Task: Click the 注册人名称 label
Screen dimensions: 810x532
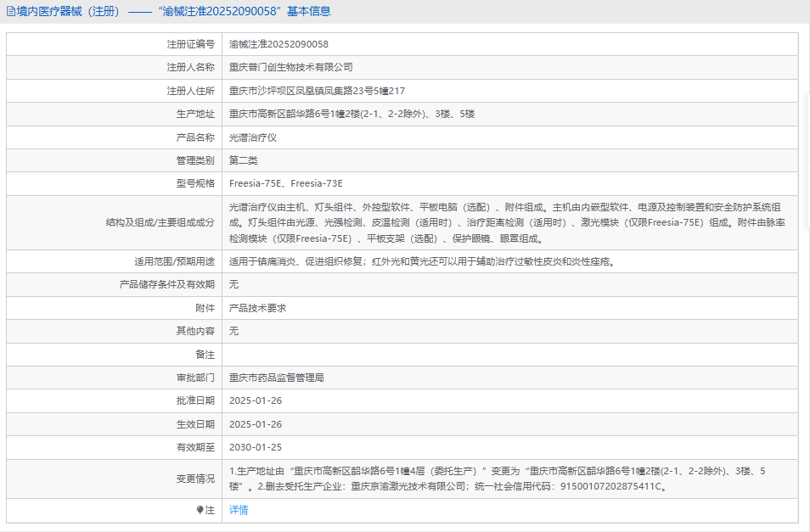Action: (191, 67)
